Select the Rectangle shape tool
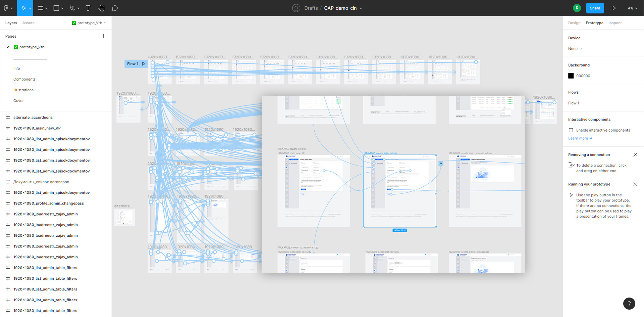Image resolution: width=644 pixels, height=317 pixels. point(56,8)
